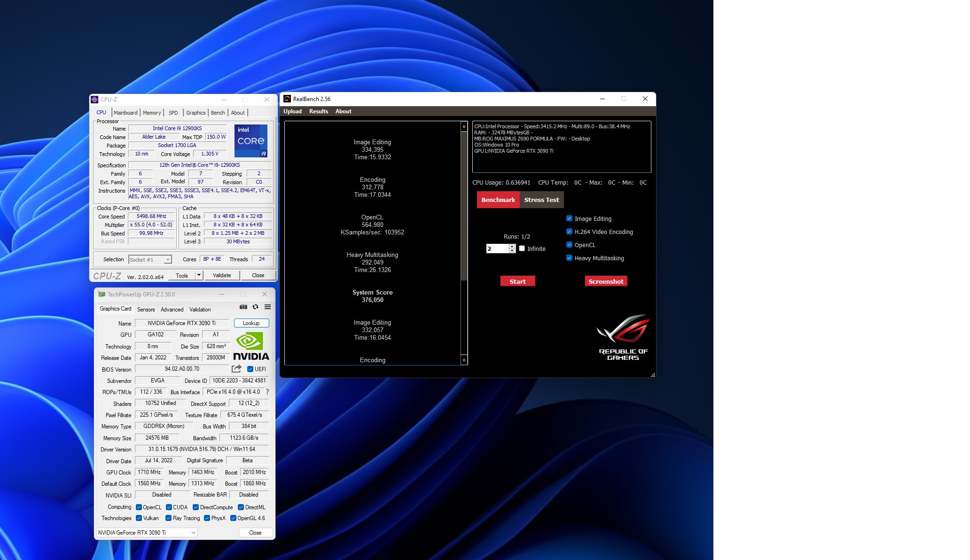The height and width of the screenshot is (560, 970).
Task: Click the NVIDIA logo in GPU-Z
Action: 251,346
